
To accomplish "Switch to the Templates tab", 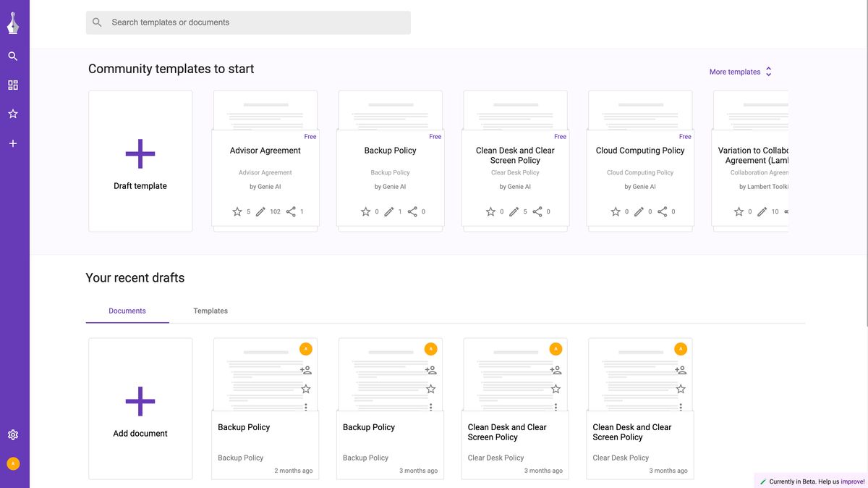I will pos(210,311).
